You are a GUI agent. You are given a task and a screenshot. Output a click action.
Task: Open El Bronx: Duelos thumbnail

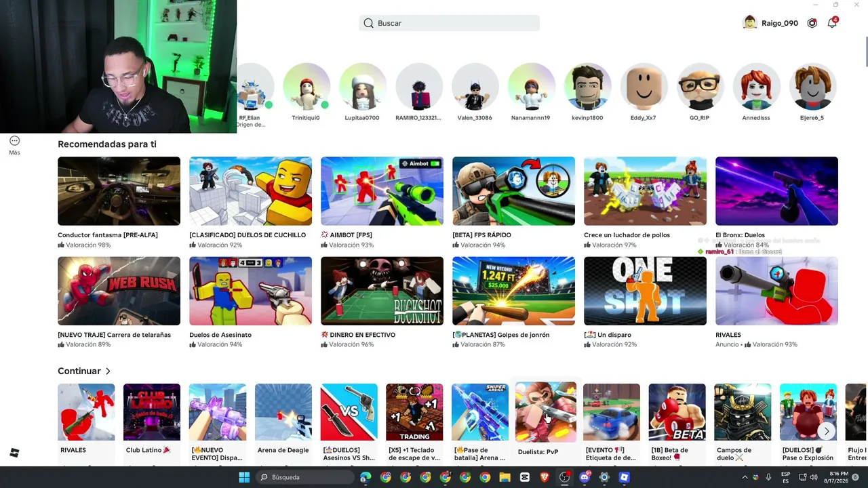point(776,191)
